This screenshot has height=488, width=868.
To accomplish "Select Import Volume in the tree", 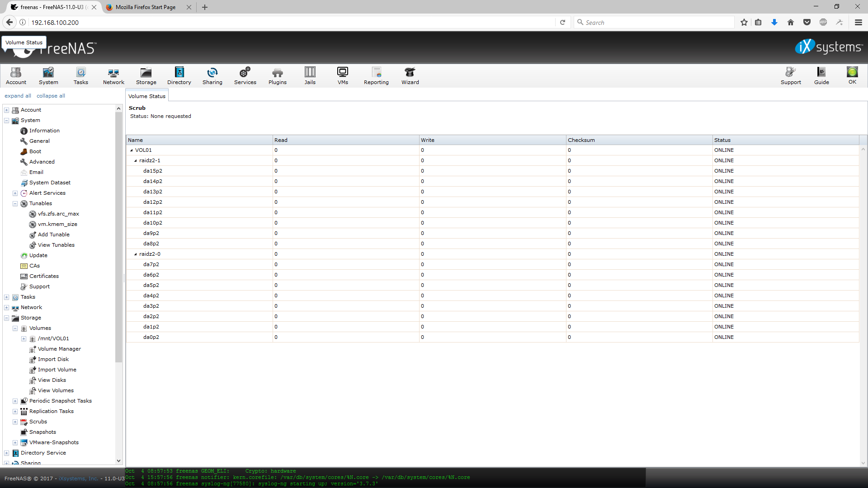I will [x=57, y=370].
